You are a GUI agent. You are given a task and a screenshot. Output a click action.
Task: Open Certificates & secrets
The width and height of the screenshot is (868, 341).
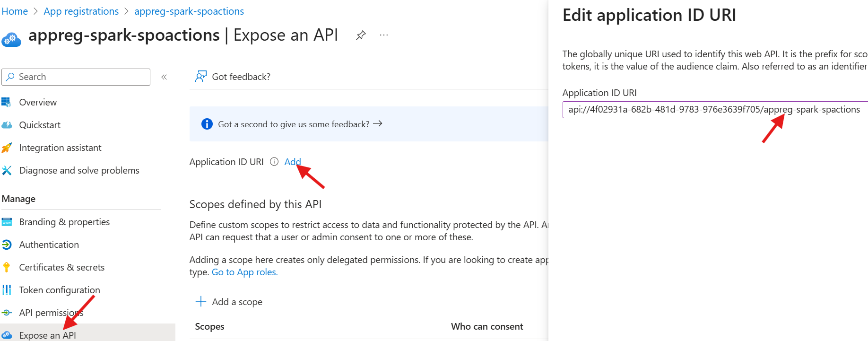click(x=61, y=267)
